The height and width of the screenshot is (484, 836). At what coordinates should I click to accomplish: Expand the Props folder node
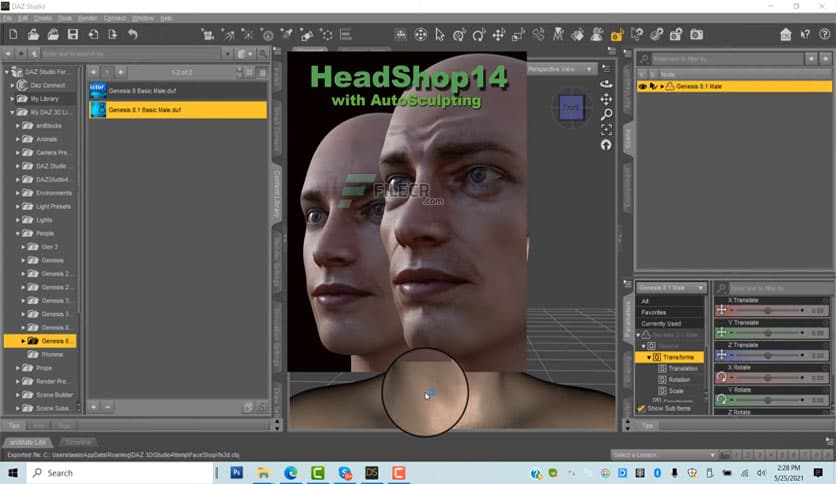18,368
